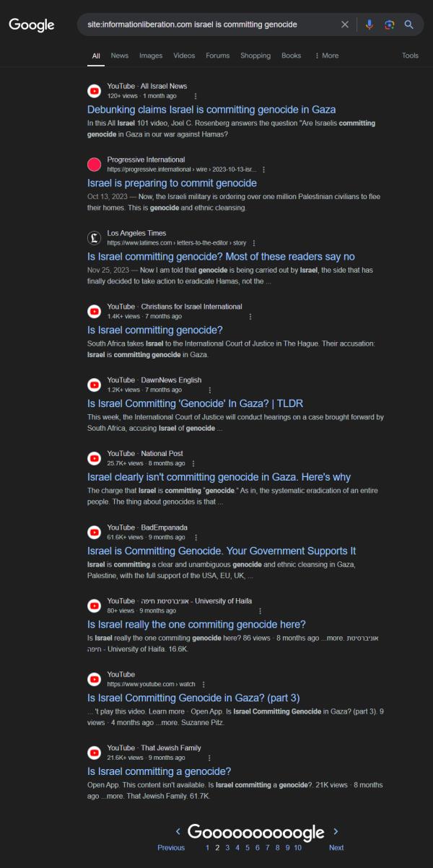The width and height of the screenshot is (433, 868).
Task: Open 'Israel is preparing to commit genocide' link
Action: click(172, 183)
